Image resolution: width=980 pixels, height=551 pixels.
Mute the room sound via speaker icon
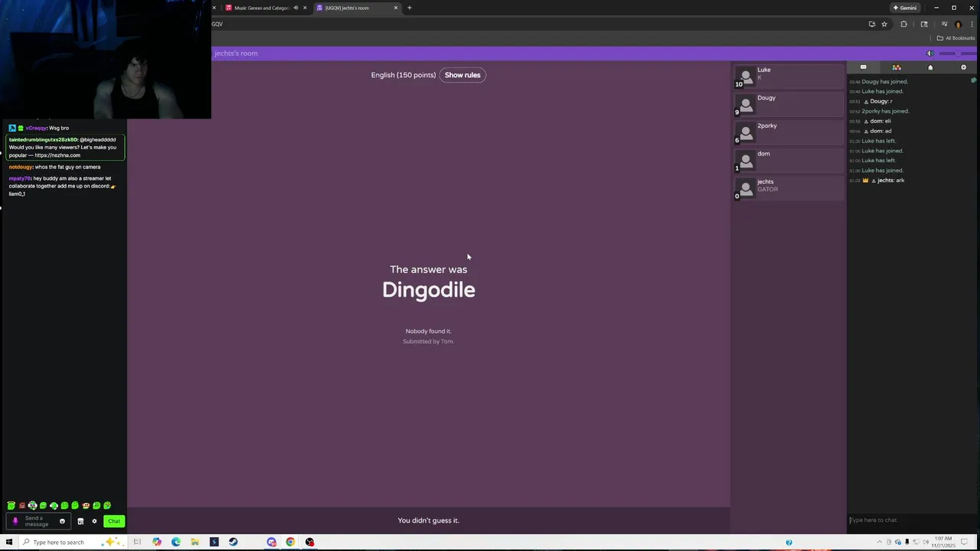930,54
